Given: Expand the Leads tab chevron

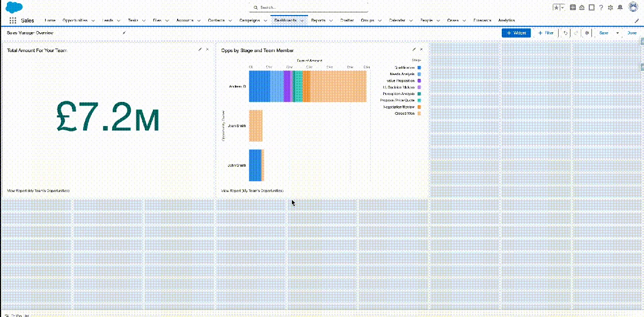Looking at the screenshot, I should [x=119, y=20].
